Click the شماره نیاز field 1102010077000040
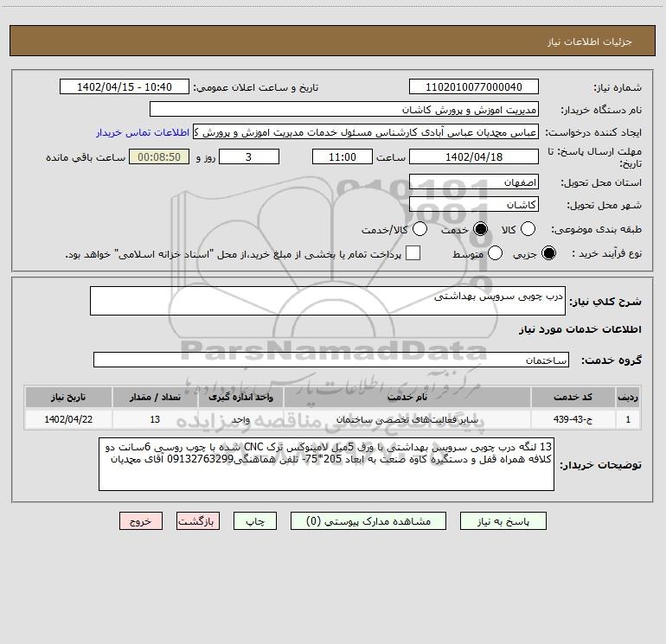 point(474,86)
